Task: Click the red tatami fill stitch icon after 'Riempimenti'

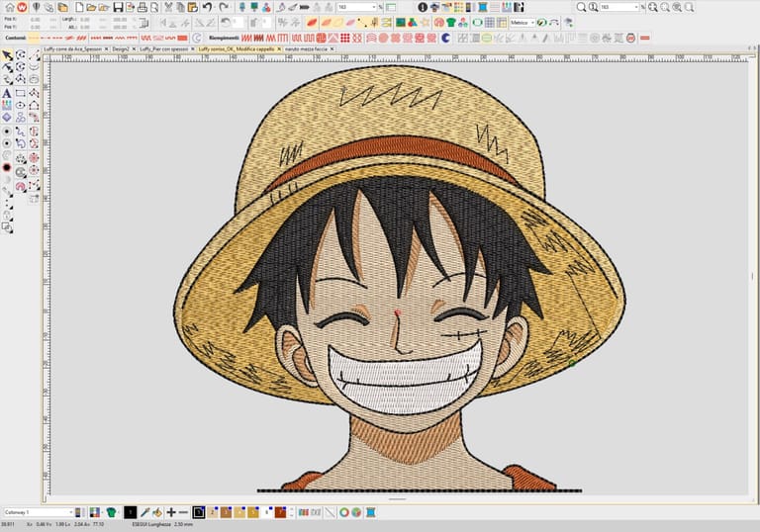Action: (x=246, y=38)
